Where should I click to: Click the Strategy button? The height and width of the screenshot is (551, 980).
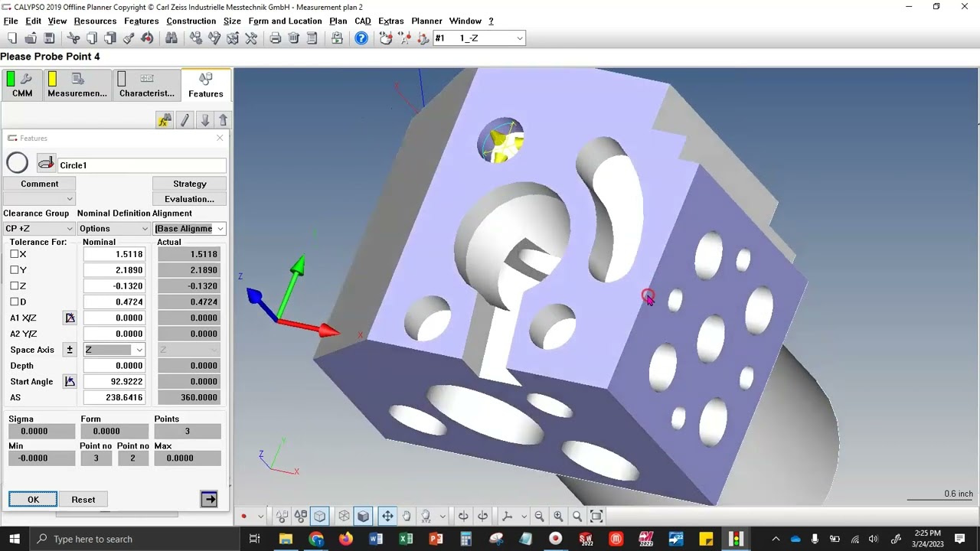click(x=189, y=184)
